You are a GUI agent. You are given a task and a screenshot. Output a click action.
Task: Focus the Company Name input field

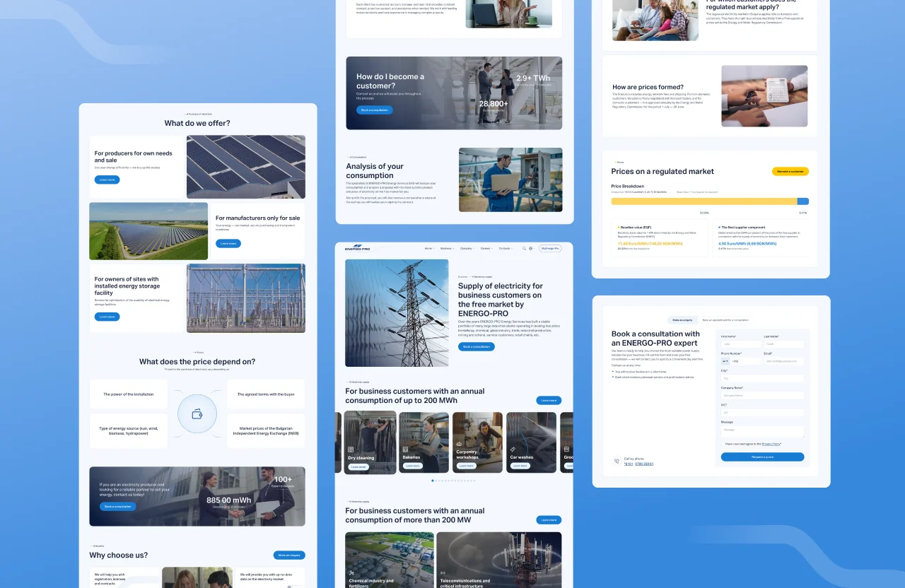[x=762, y=396]
